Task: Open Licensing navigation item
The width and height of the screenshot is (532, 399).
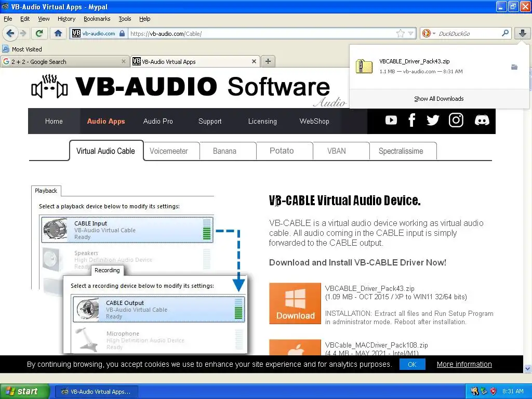Action: (262, 121)
